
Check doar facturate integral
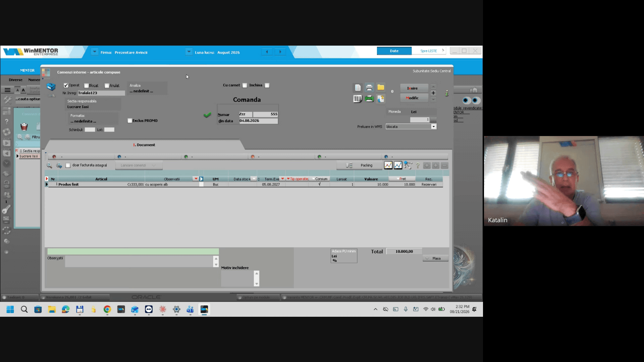[68, 165]
